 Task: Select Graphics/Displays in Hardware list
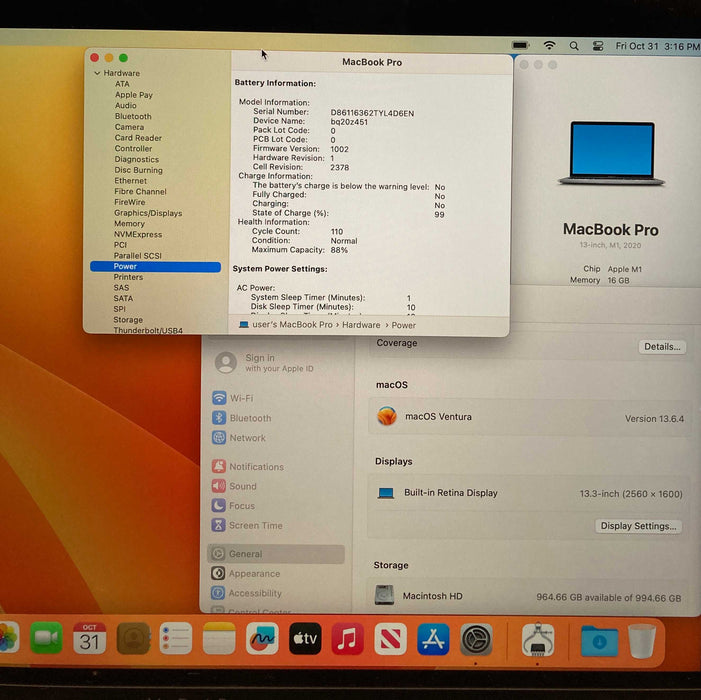148,213
